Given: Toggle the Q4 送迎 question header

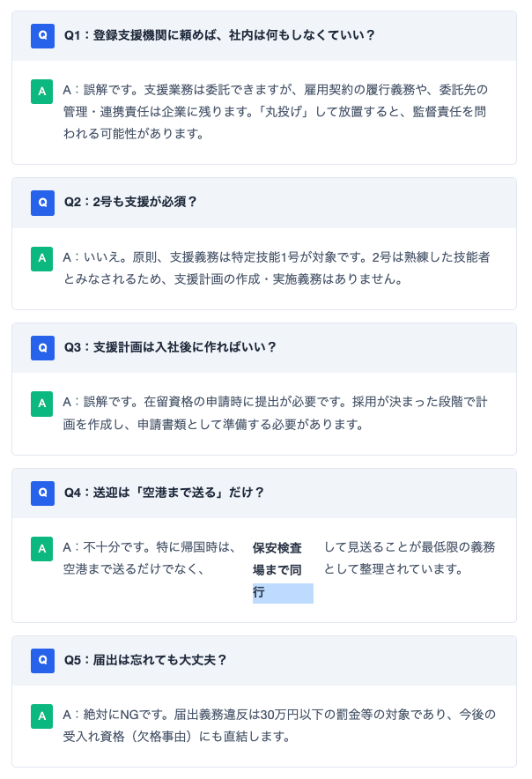Looking at the screenshot, I should tap(264, 492).
